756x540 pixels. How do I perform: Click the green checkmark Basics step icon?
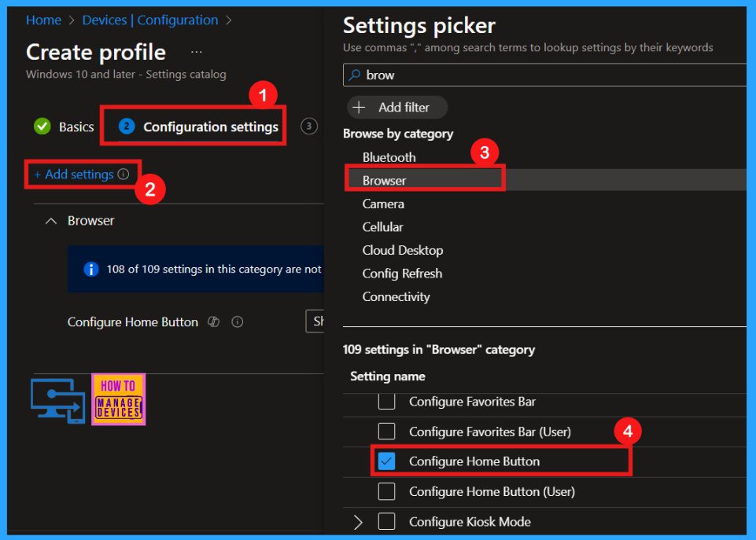42,127
